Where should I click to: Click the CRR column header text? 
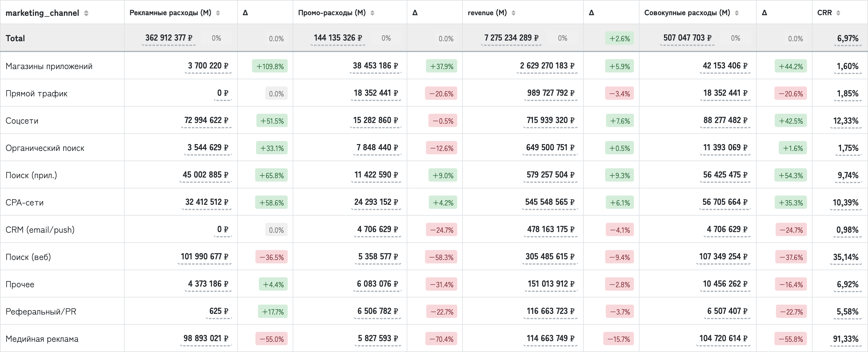coord(825,13)
